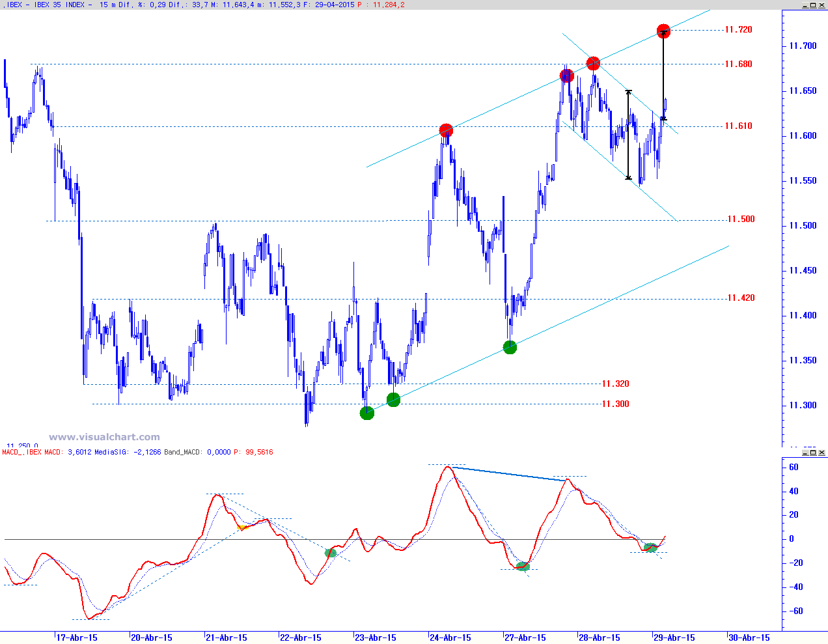The width and height of the screenshot is (828, 644).
Task: Click the Band_MACD 0,0000 value
Action: [x=219, y=452]
